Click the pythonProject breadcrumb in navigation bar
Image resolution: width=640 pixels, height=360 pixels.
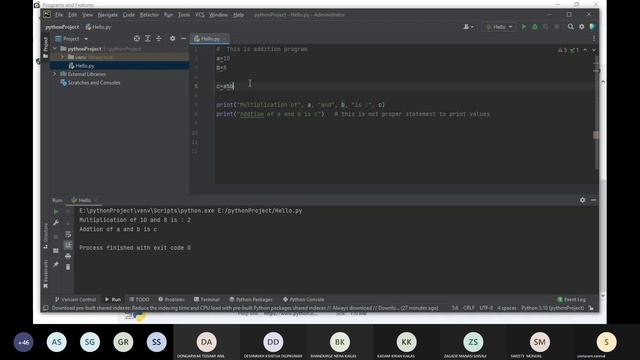(62, 27)
